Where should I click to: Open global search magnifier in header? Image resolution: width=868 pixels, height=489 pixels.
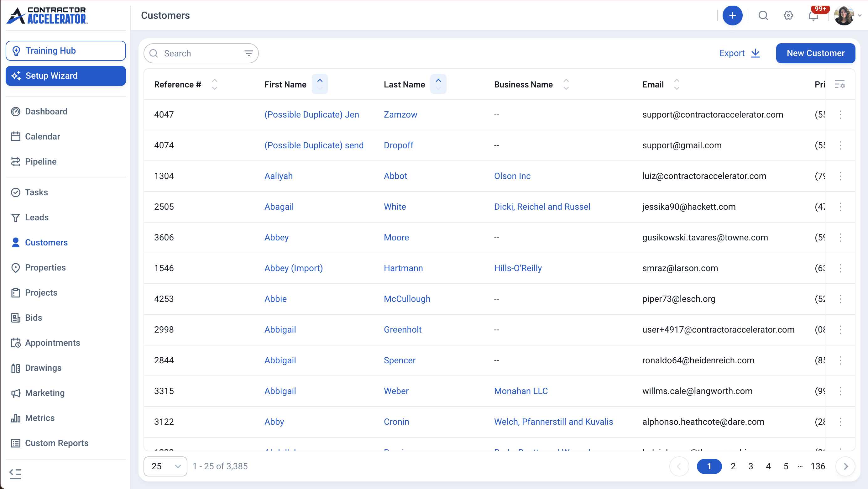pyautogui.click(x=763, y=15)
